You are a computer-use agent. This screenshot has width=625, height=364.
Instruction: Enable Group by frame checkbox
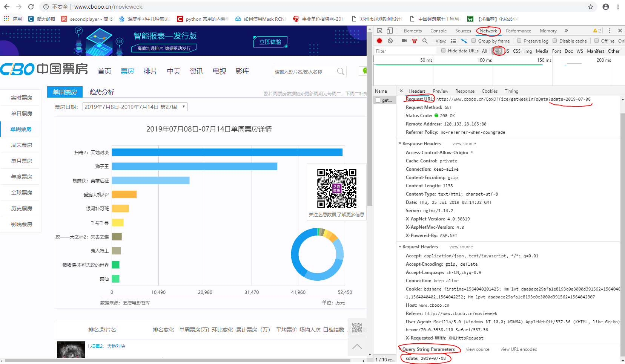(x=474, y=41)
